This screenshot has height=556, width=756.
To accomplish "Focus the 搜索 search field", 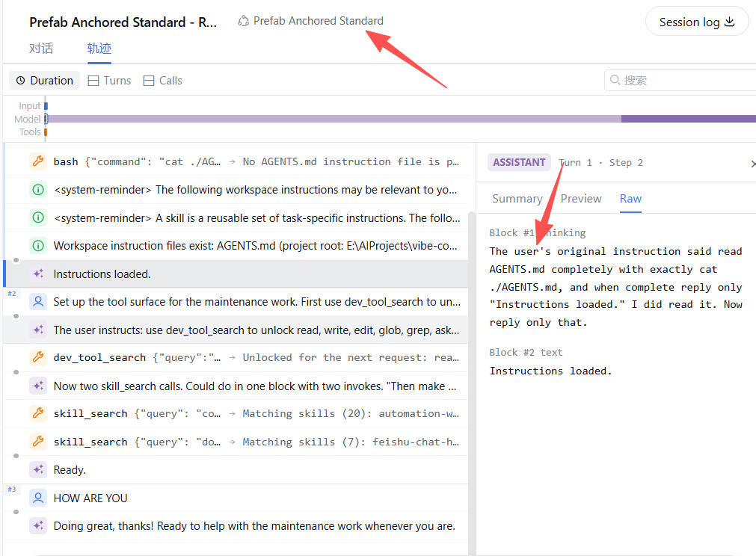I will pos(680,80).
